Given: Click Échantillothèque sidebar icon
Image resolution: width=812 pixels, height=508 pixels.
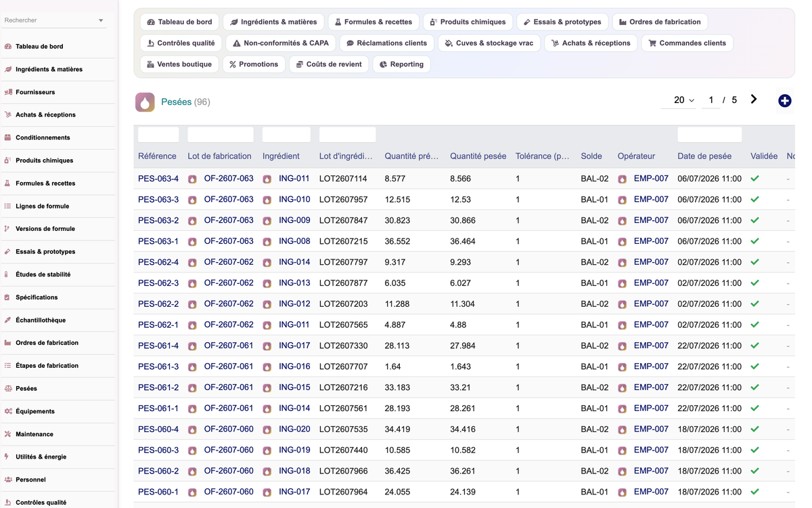Looking at the screenshot, I should coord(8,320).
